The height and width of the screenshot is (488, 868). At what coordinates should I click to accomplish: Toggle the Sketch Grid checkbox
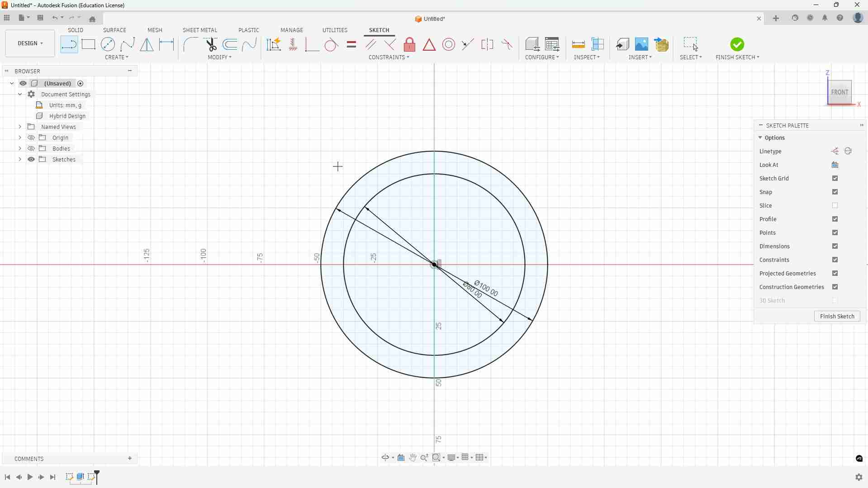tap(835, 179)
